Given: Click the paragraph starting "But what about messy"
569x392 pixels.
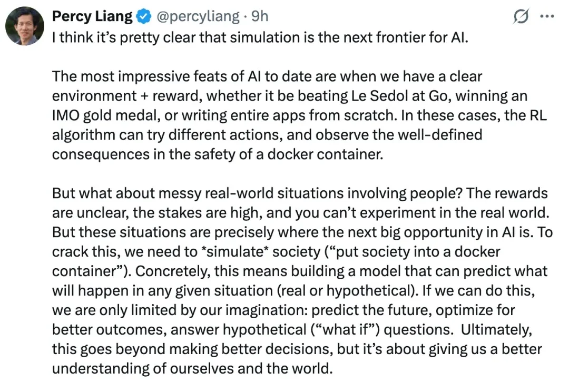Looking at the screenshot, I should pyautogui.click(x=299, y=279).
